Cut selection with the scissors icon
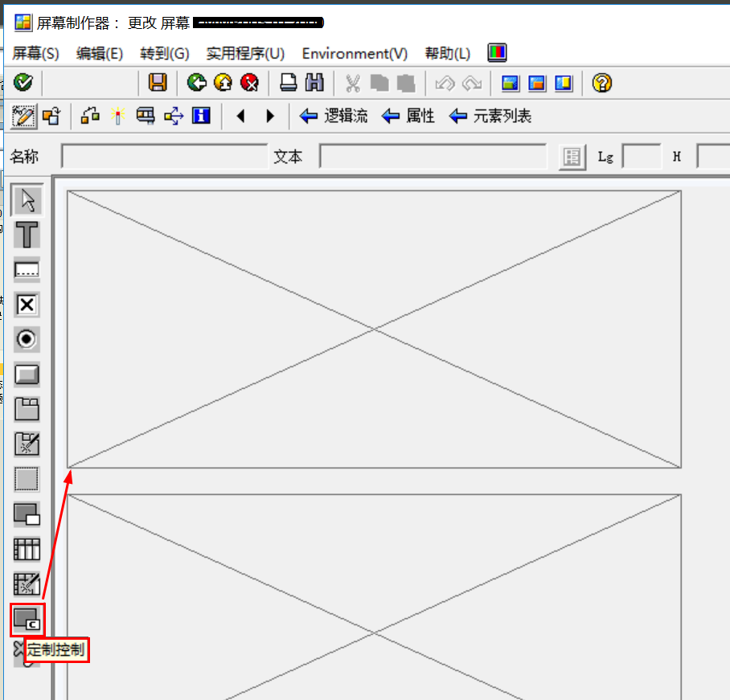730x700 pixels. click(353, 84)
